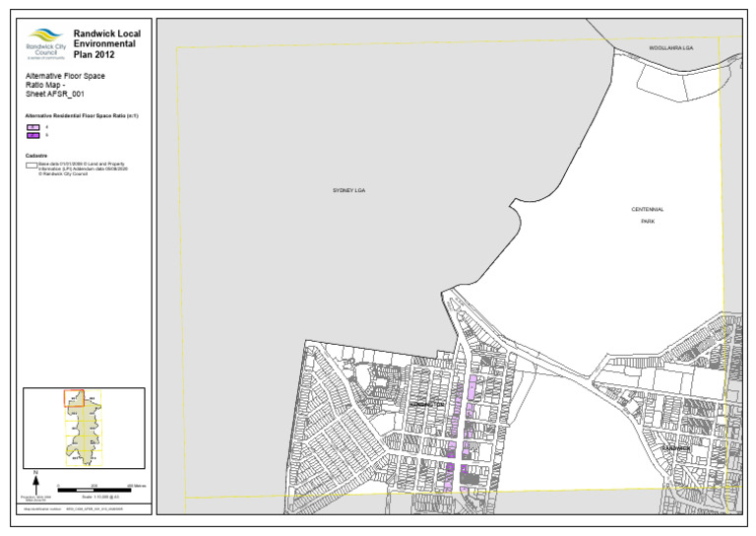Click the black and white scale bar
This screenshot has height=536, width=756.
coord(94,490)
